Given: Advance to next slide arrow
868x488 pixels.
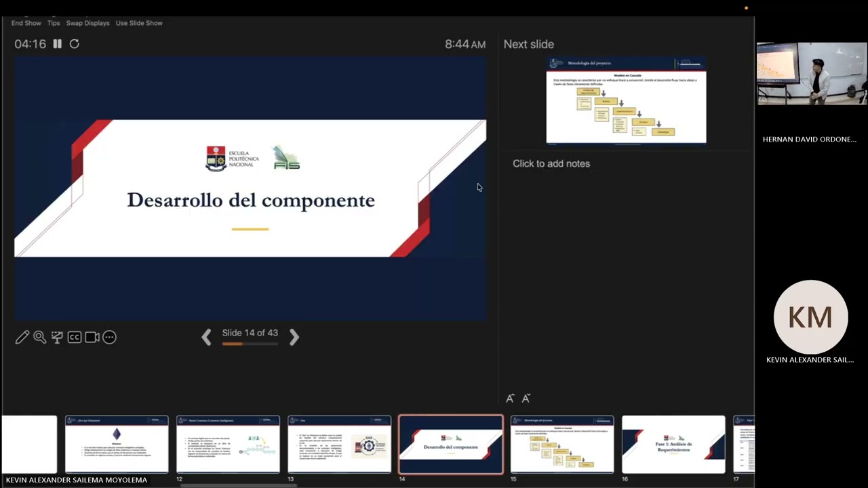Looking at the screenshot, I should [x=294, y=337].
